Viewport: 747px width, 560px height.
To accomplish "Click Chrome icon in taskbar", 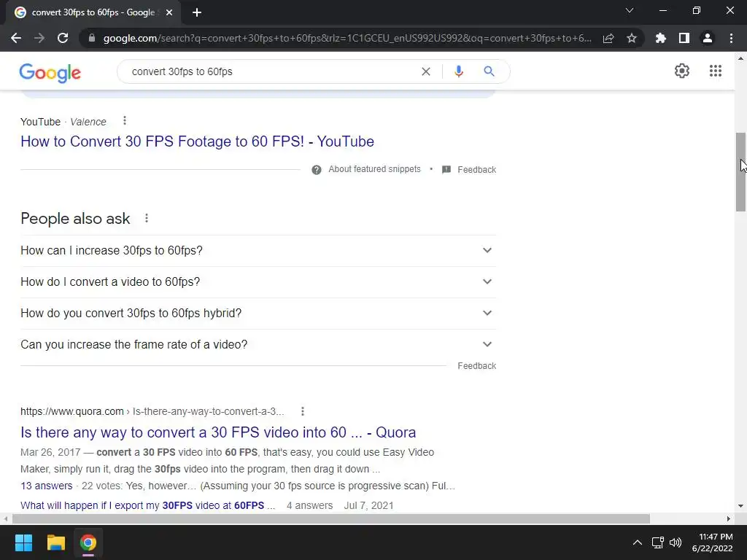I will pos(88,542).
